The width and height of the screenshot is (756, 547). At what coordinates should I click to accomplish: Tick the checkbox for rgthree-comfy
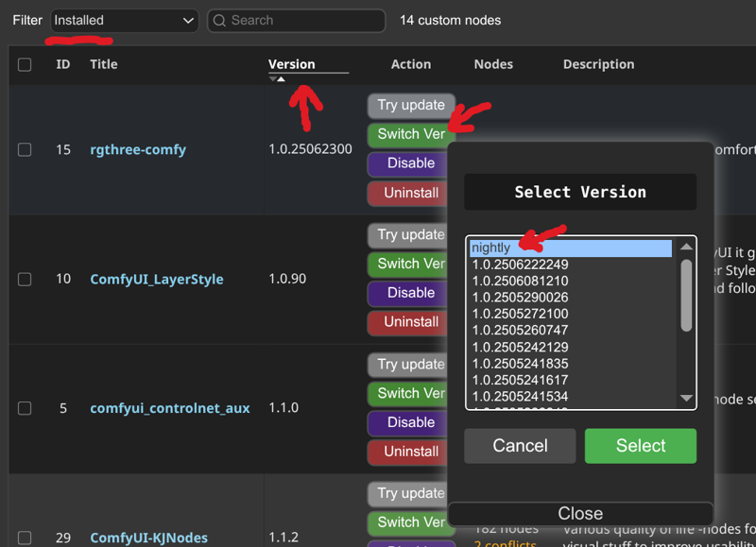[x=25, y=150]
